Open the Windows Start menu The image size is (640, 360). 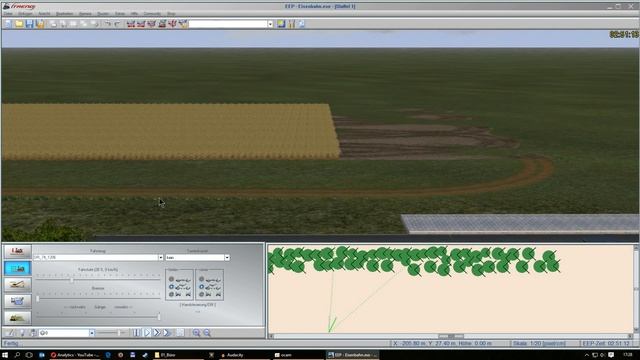6,355
